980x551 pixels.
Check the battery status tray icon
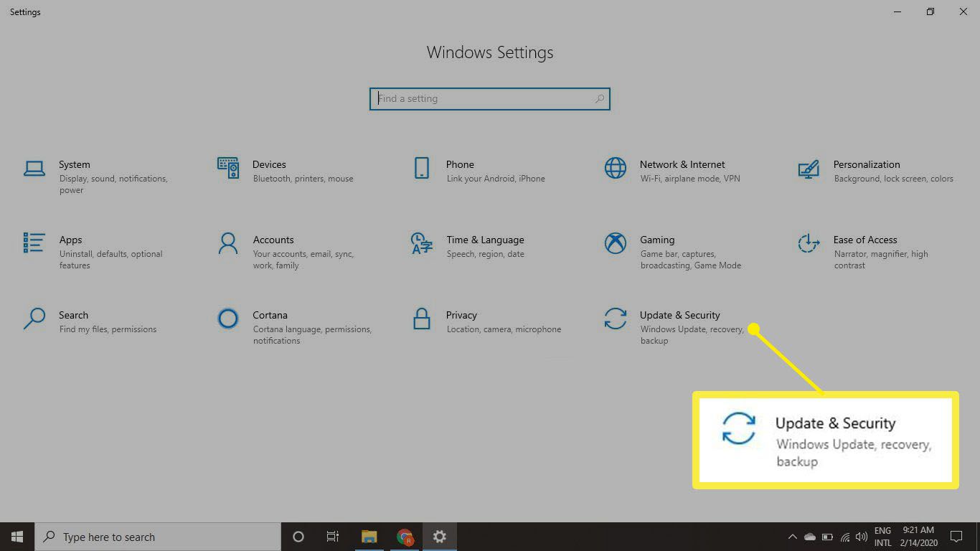827,537
